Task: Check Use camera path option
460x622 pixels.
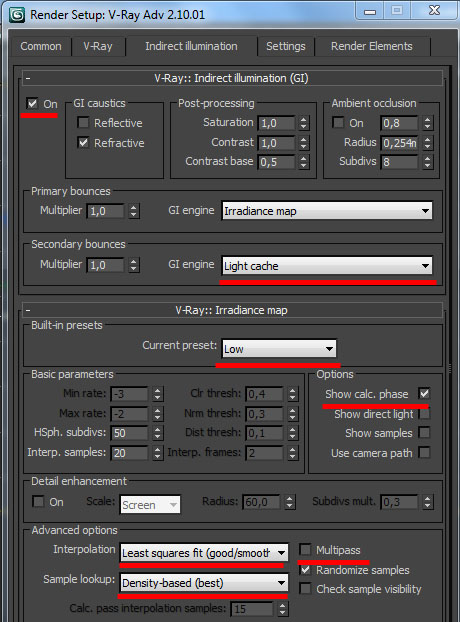Action: coord(424,452)
